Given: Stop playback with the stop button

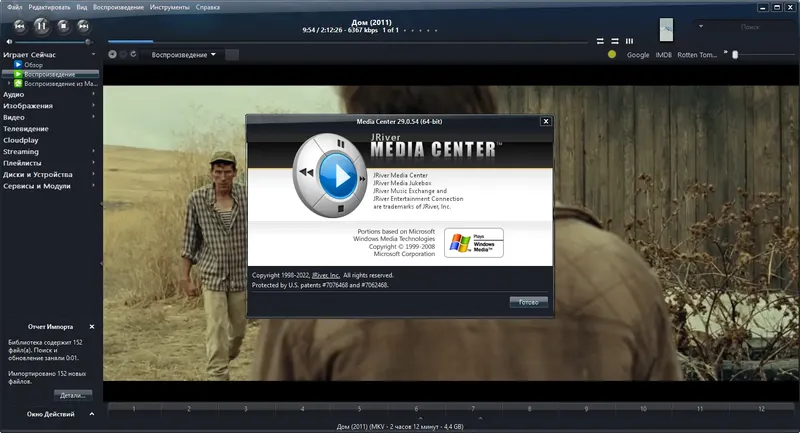Looking at the screenshot, I should [63, 26].
